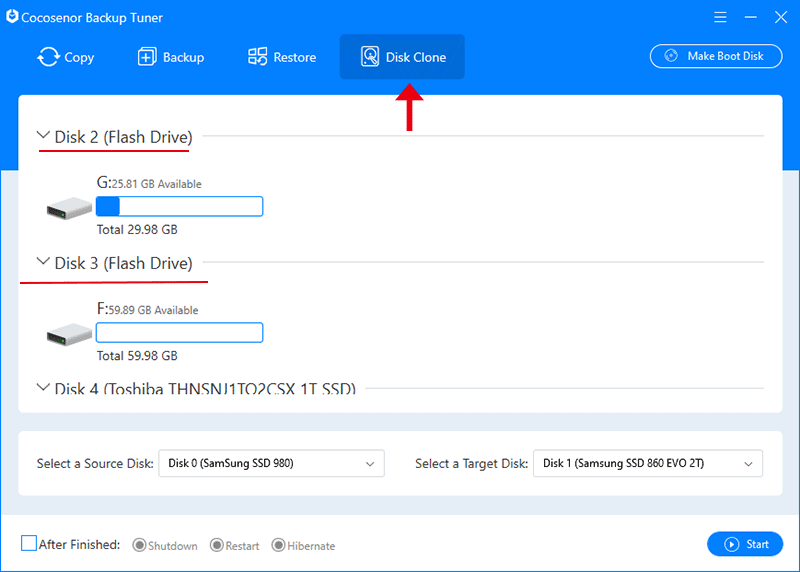The image size is (800, 572).
Task: Minimize the Backup Tuner window
Action: tap(750, 17)
